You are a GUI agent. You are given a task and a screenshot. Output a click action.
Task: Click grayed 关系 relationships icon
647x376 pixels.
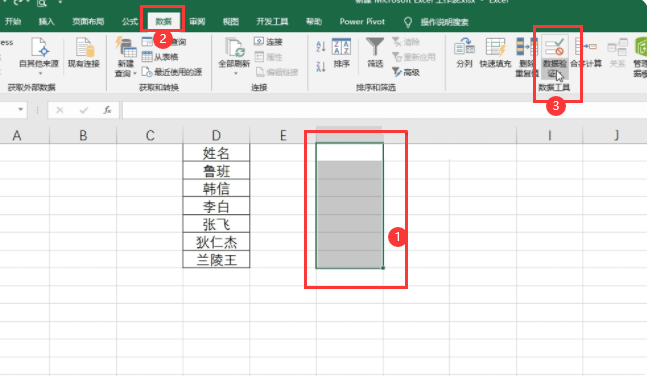[618, 48]
